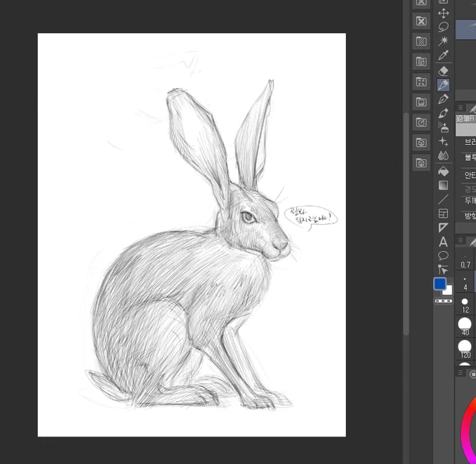The width and height of the screenshot is (476, 464).
Task: Pick the white background sub color
Action: pos(449,291)
